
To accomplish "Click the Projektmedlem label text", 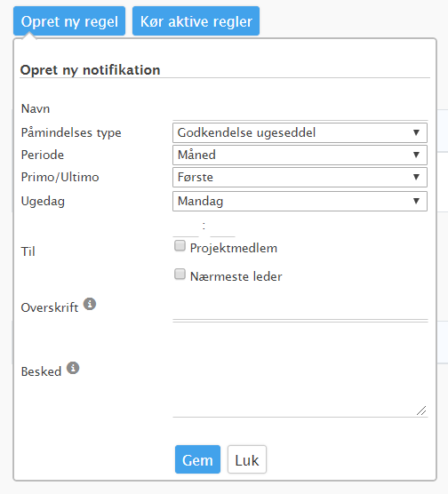I will click(x=234, y=248).
